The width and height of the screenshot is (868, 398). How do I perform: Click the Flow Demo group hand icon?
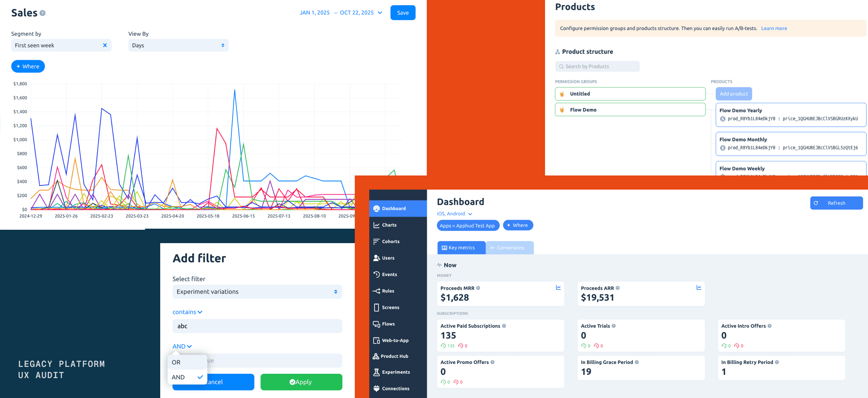click(562, 110)
